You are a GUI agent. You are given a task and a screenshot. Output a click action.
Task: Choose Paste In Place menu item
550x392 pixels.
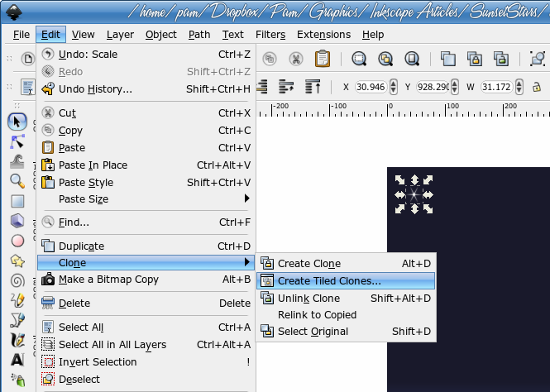click(146, 165)
